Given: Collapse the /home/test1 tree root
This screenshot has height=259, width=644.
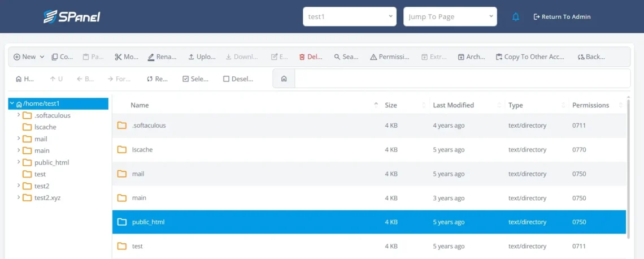Looking at the screenshot, I should pyautogui.click(x=12, y=103).
